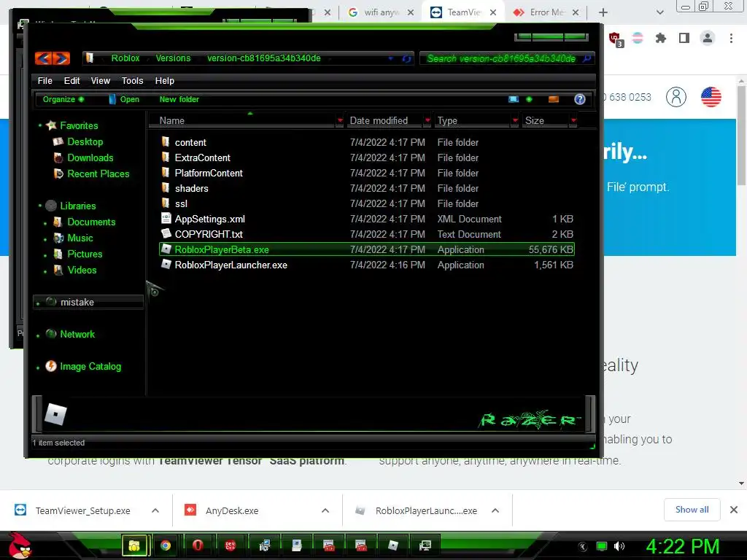Click Open in Explorer toolbar
This screenshot has height=560, width=747.
124,99
